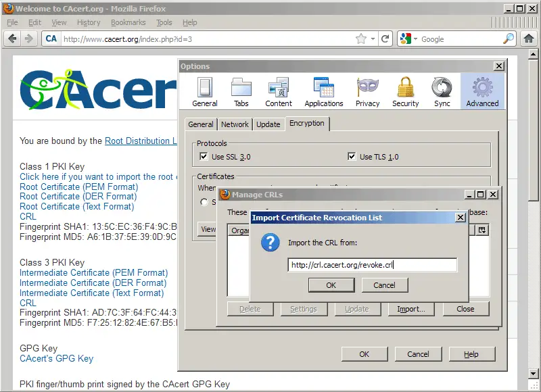The height and width of the screenshot is (392, 541).
Task: Switch to the Network tab
Action: (x=235, y=124)
